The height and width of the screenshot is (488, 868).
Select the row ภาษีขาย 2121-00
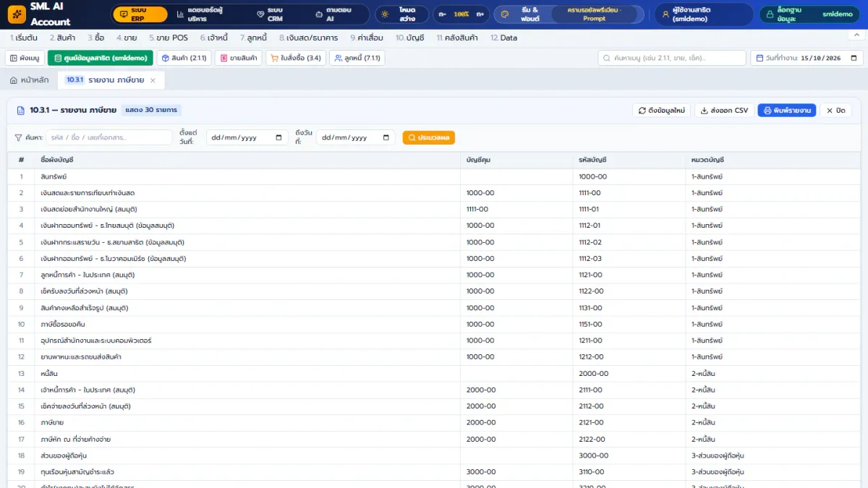434,422
